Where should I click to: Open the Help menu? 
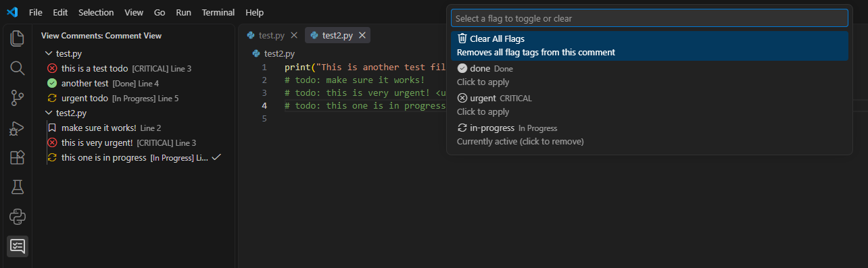[x=255, y=12]
